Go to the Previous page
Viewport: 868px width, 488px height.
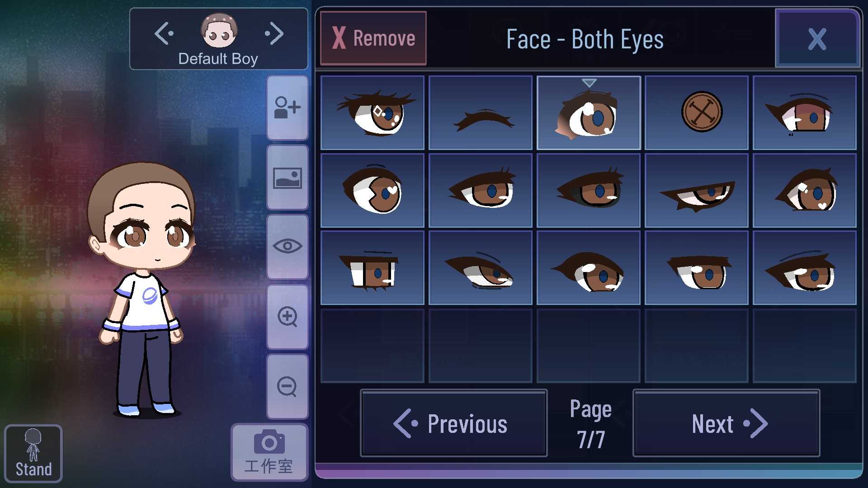pos(454,423)
